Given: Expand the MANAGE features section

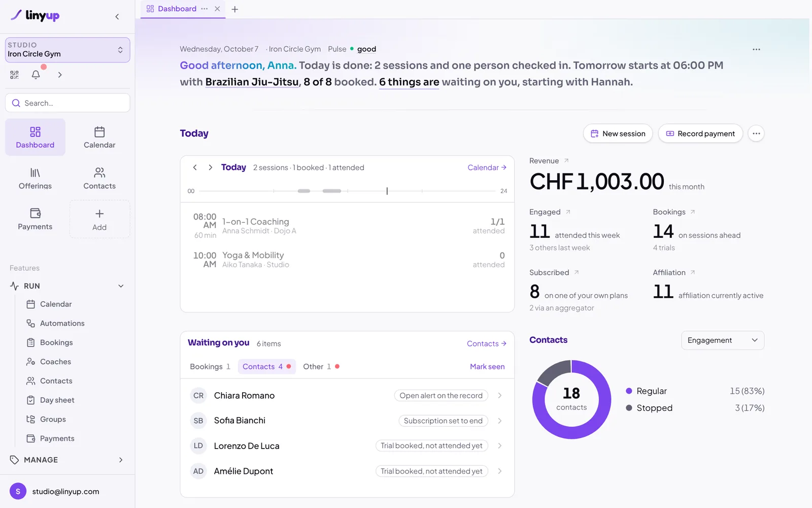Looking at the screenshot, I should 121,460.
